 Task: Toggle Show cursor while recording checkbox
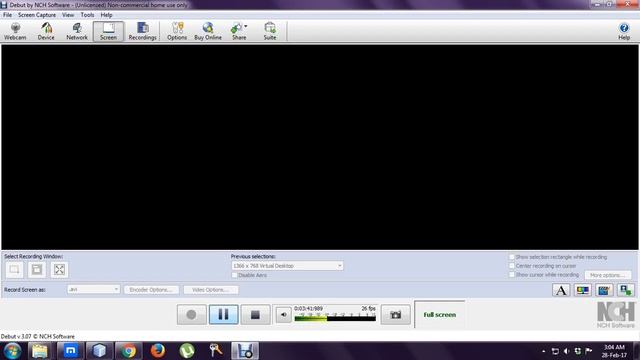click(512, 275)
